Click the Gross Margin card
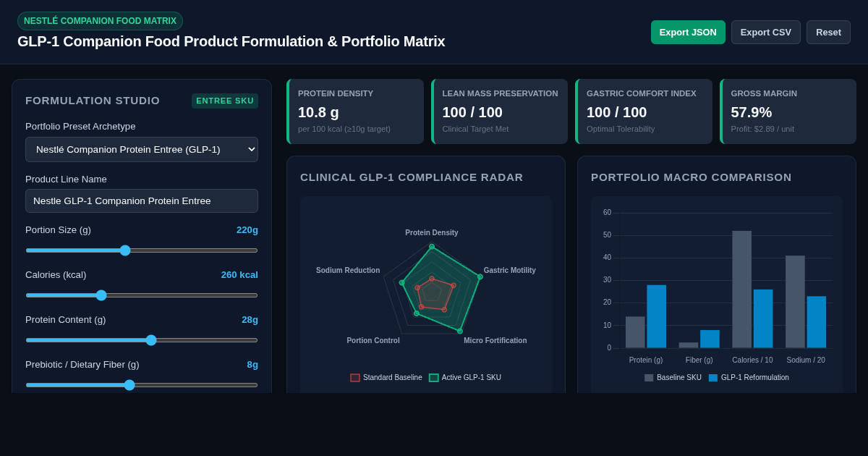This screenshot has height=456, width=868. 788,111
